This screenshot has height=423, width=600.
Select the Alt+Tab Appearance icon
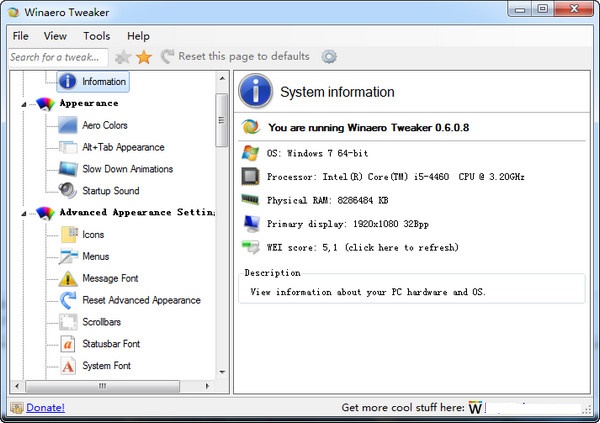click(x=67, y=147)
